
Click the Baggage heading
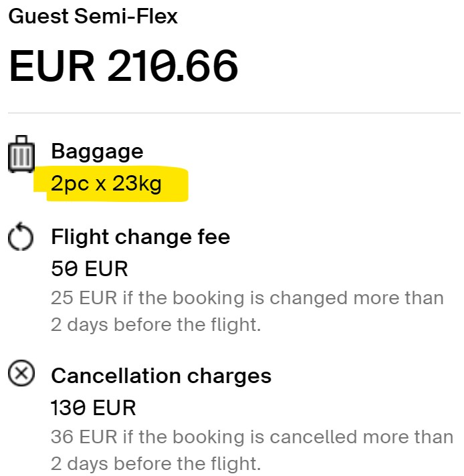(97, 152)
